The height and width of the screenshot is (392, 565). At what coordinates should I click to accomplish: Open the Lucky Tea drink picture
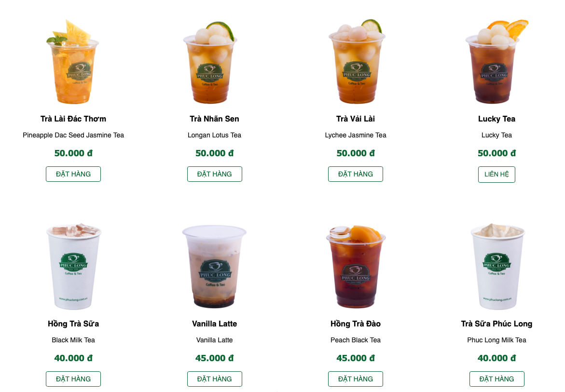tap(496, 62)
